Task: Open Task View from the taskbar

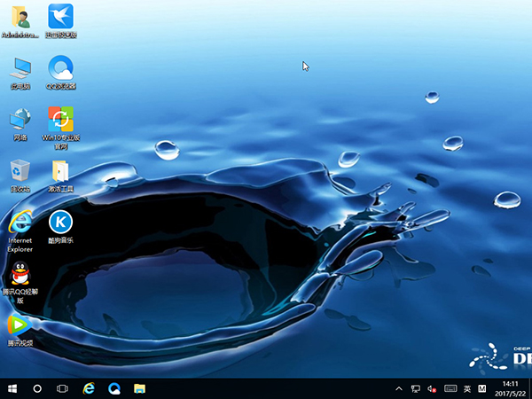Action: coord(63,388)
